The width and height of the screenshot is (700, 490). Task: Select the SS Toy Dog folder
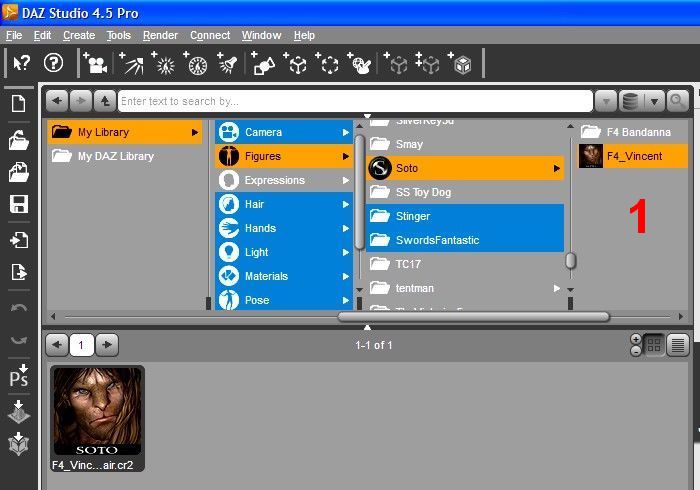coord(465,192)
